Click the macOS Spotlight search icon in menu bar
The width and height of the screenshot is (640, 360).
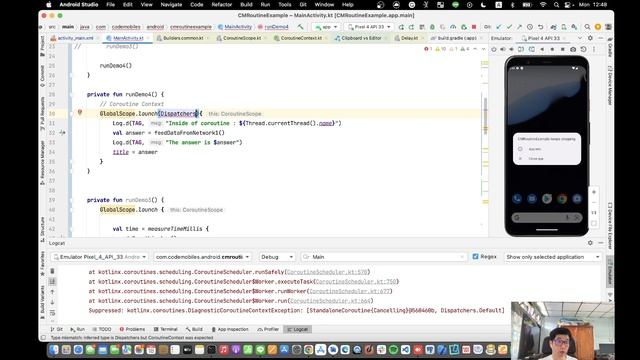(556, 4)
